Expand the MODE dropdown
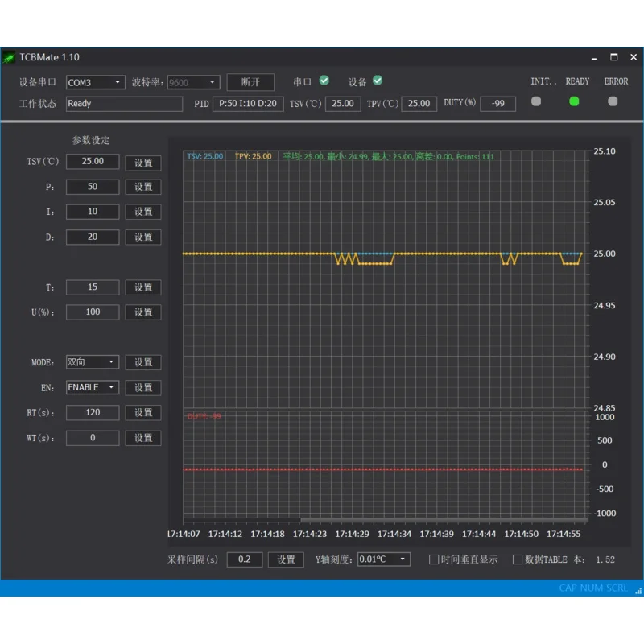This screenshot has width=644, height=644. (x=92, y=362)
